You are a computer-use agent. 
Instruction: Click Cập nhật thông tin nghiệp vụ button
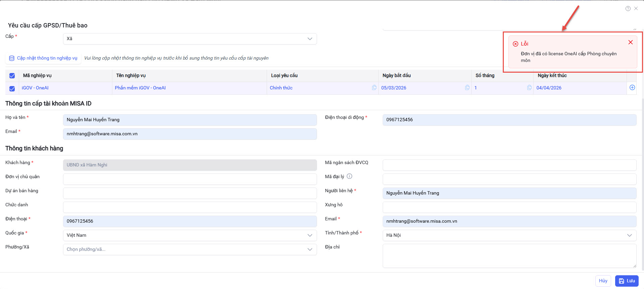pos(43,58)
